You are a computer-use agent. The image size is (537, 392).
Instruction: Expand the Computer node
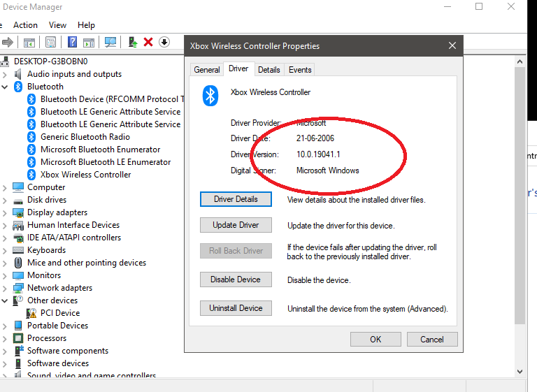tap(4, 187)
